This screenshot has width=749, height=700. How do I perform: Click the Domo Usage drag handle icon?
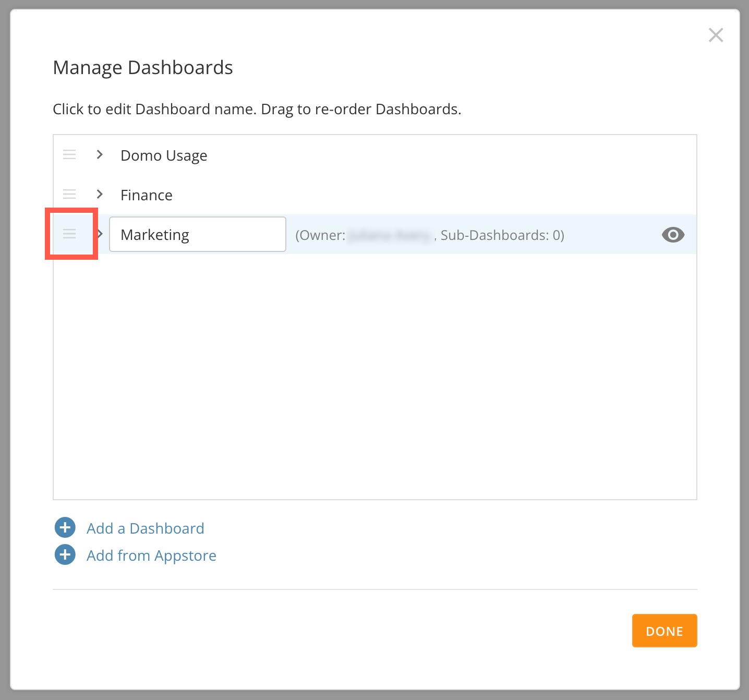(69, 154)
